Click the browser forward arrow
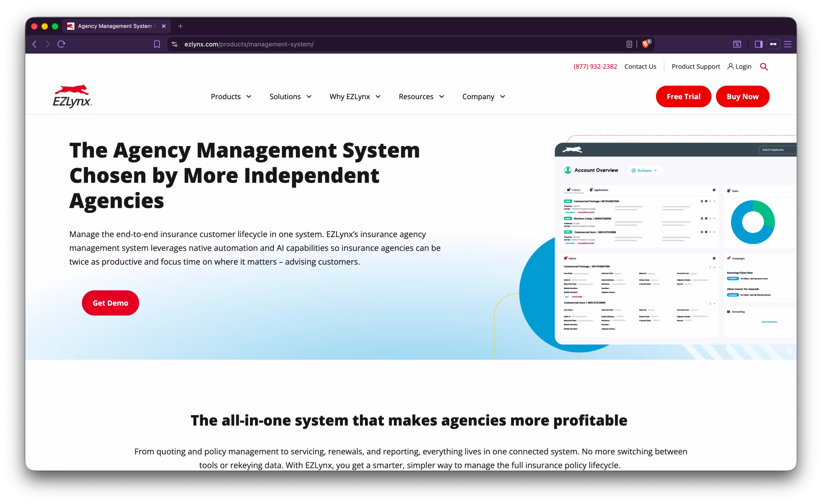Screen dimensions: 822x504 coord(47,44)
